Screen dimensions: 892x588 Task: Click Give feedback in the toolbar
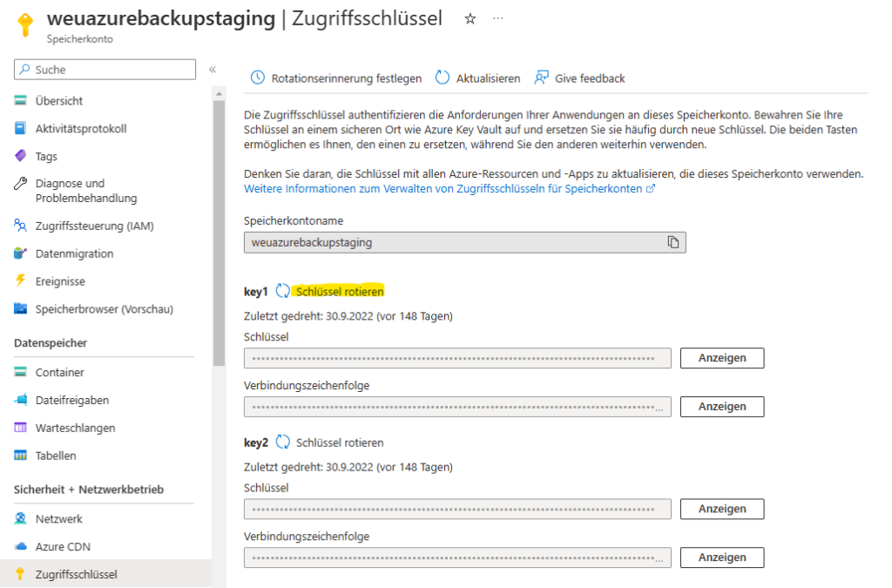[x=590, y=78]
